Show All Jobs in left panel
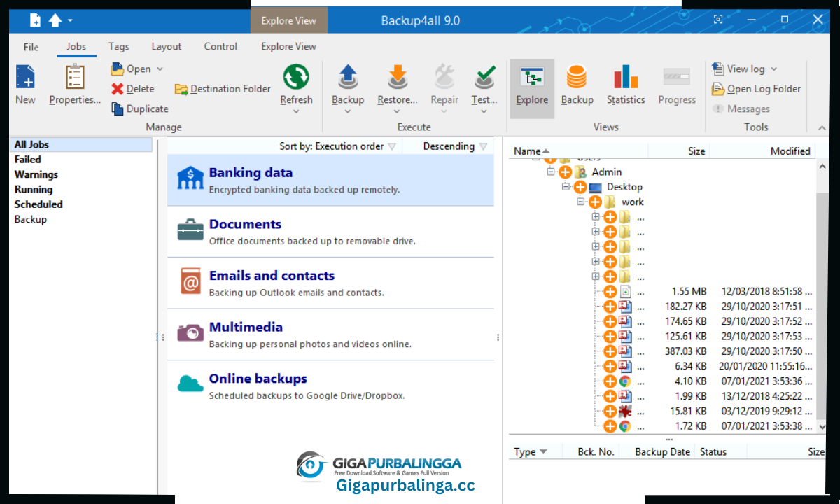This screenshot has height=504, width=840. (82, 144)
